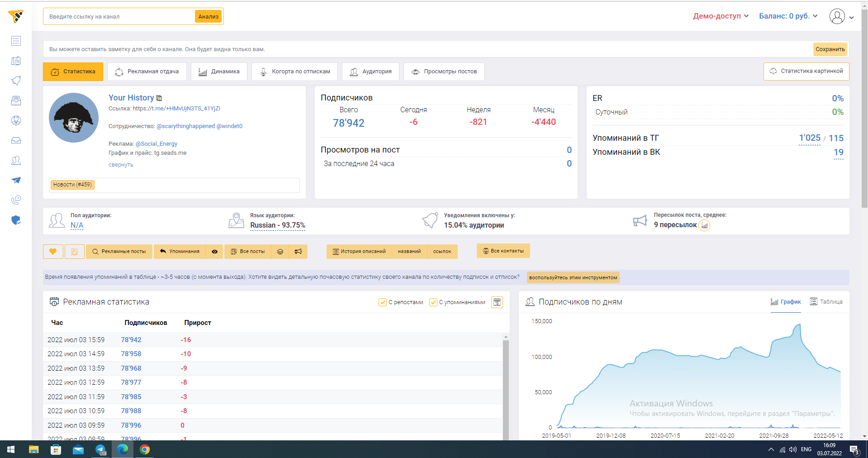This screenshot has width=868, height=458.
Task: Toggle the С упоминаниями checkbox
Action: pyautogui.click(x=433, y=302)
